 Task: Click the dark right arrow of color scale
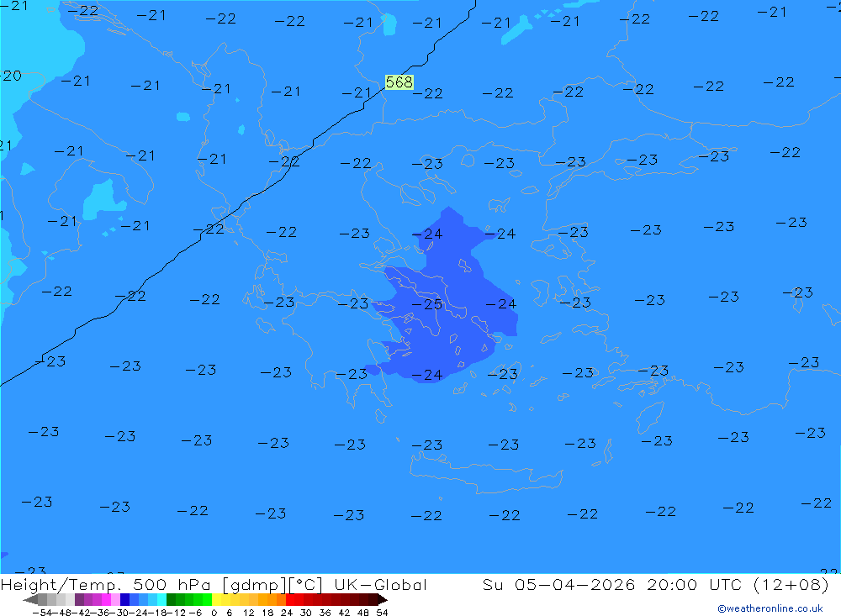[x=383, y=600]
